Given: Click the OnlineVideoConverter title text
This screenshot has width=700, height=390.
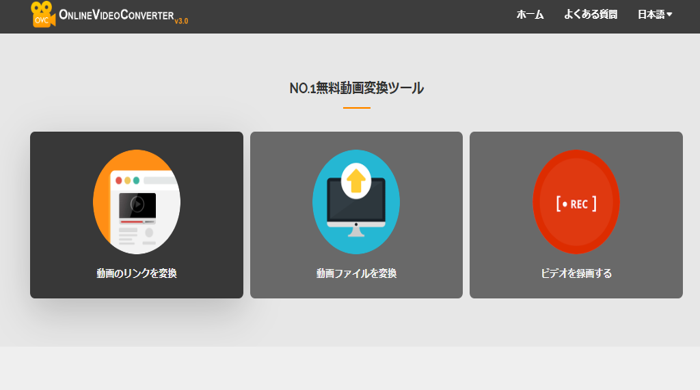Looking at the screenshot, I should coord(117,15).
